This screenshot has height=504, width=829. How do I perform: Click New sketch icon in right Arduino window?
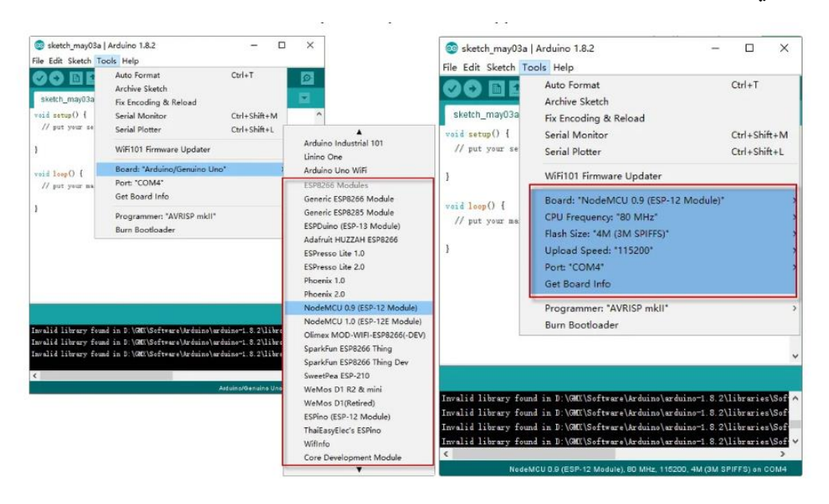tap(495, 89)
